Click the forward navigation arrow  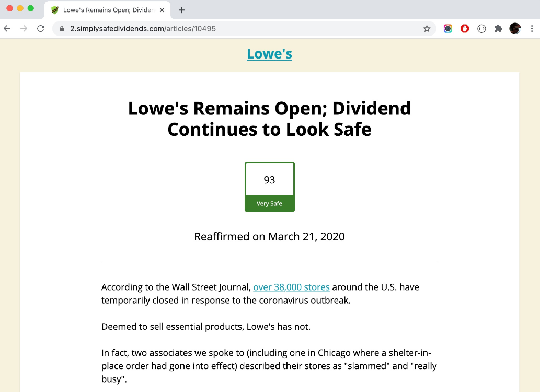24,29
